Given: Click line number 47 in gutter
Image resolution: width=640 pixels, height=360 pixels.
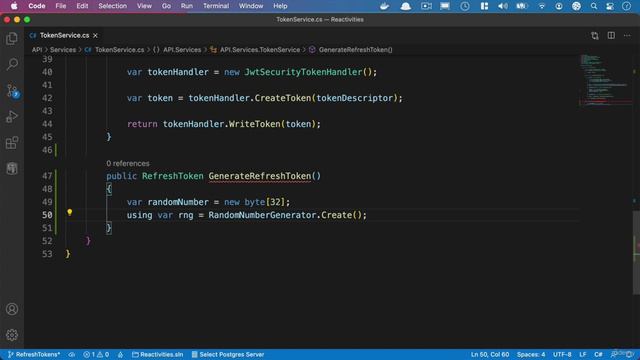Looking at the screenshot, I should tap(47, 176).
